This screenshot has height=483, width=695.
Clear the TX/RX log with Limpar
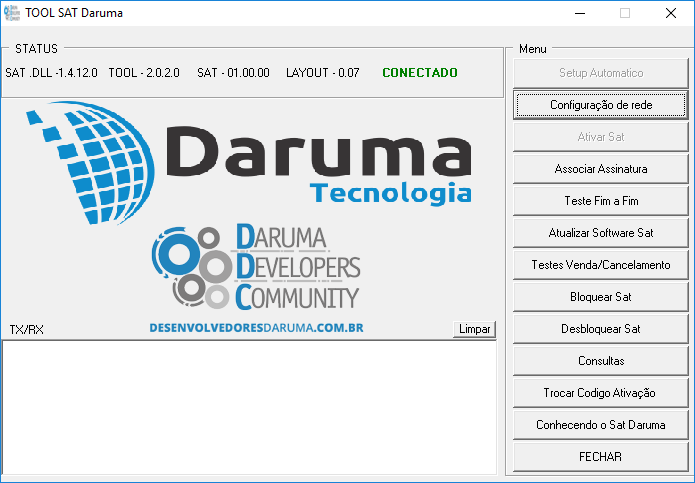click(x=474, y=329)
